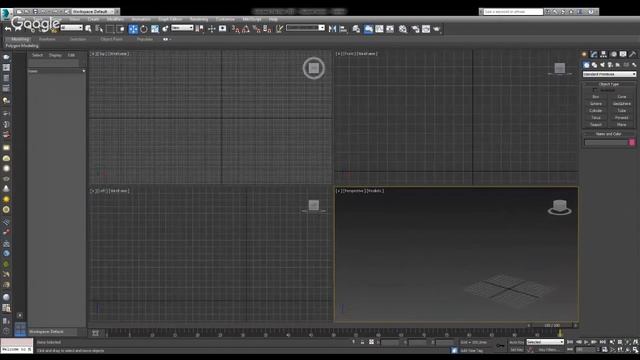Click the Render Production teapot icon

point(437,29)
